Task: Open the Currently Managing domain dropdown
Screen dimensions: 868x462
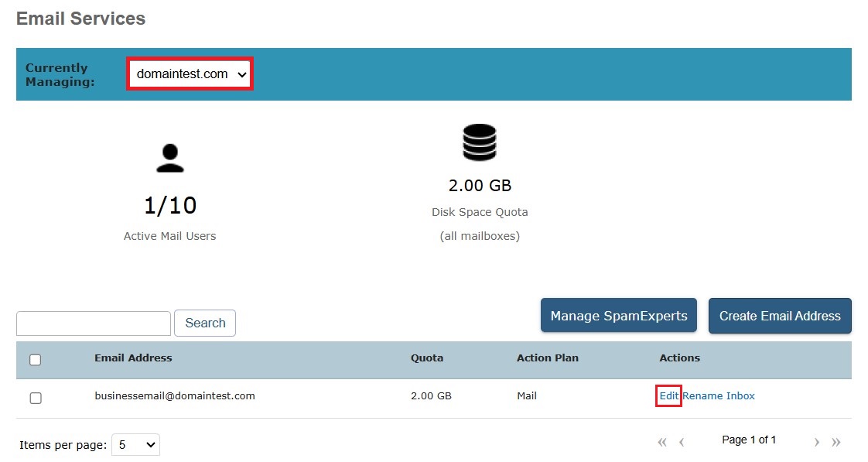Action: [190, 74]
